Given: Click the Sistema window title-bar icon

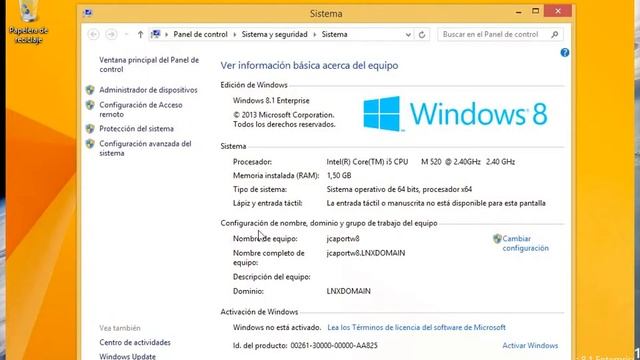Looking at the screenshot, I should tap(88, 13).
